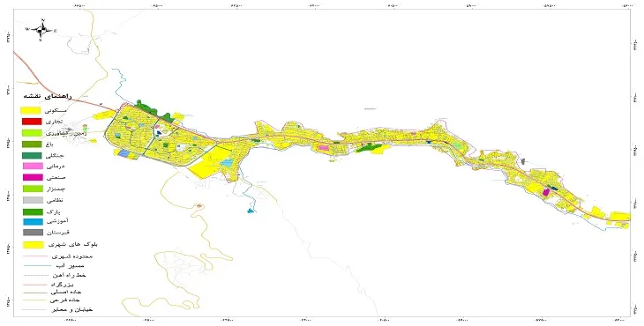Image resolution: width=644 pixels, height=326 pixels.
Task: Click the dark green forest strip on northern edge
Action: point(154,111)
